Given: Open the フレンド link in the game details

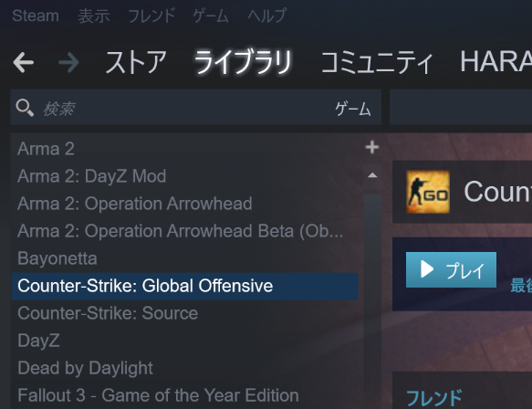Looking at the screenshot, I should coord(434,397).
